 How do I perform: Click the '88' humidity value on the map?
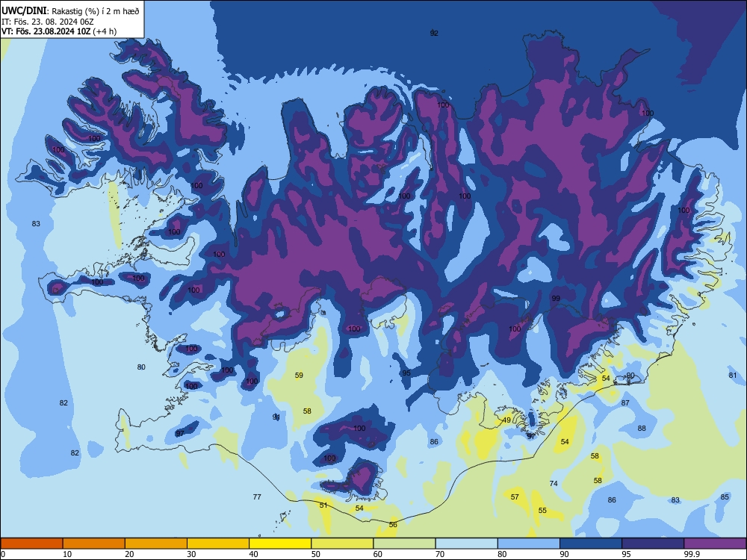tap(642, 428)
